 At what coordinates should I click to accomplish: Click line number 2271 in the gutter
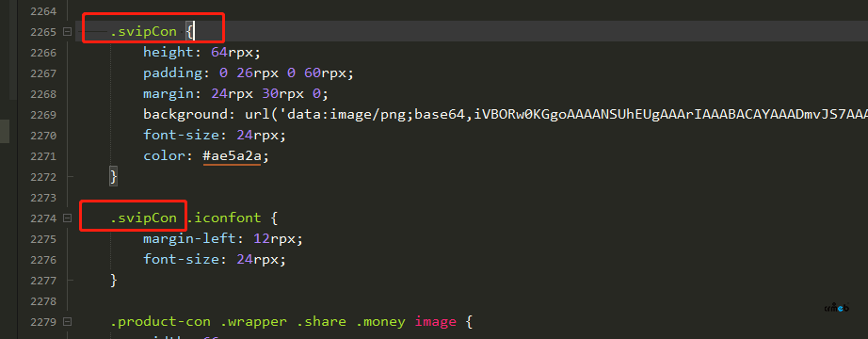(44, 156)
